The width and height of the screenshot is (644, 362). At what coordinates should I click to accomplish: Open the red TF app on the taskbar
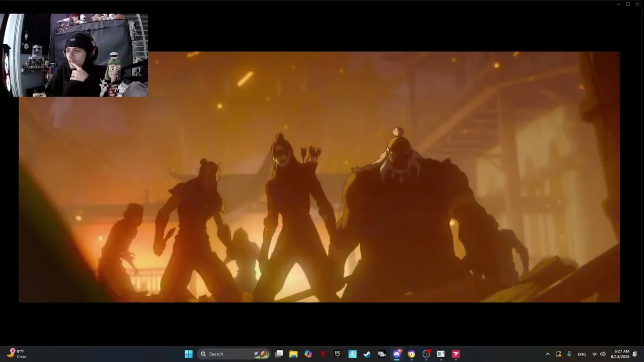click(455, 354)
